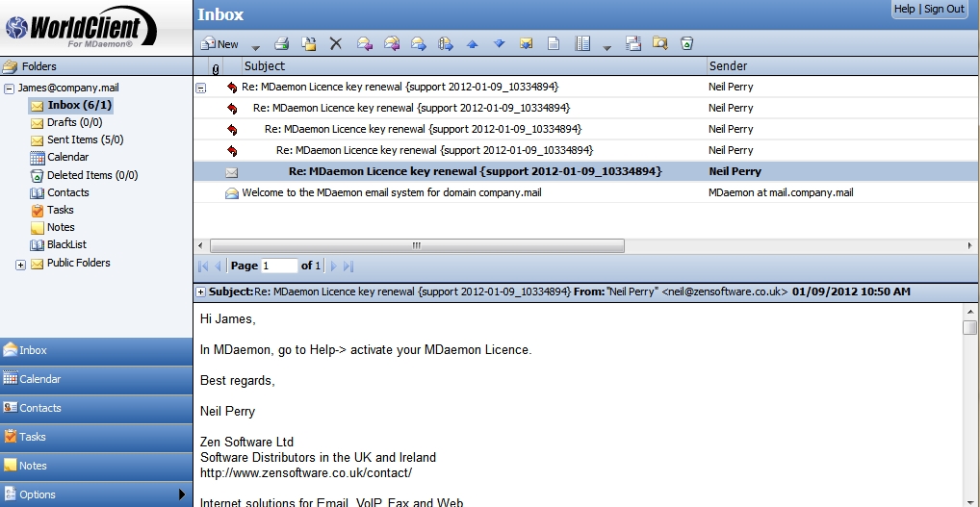Screen dimensions: 980x507
Task: Click the Reply toolbar icon
Action: (x=364, y=43)
